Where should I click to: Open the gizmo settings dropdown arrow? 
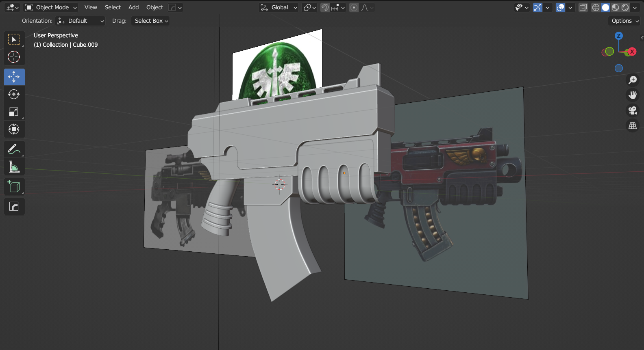point(547,7)
